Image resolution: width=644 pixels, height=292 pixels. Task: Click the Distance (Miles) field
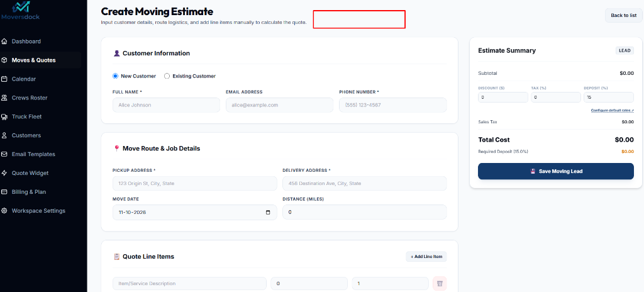pos(365,212)
